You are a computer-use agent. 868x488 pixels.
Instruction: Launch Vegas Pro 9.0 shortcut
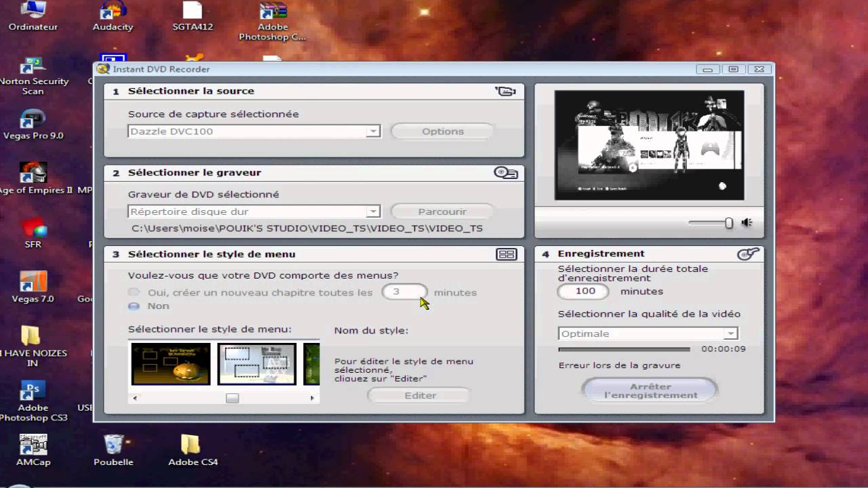tap(33, 125)
